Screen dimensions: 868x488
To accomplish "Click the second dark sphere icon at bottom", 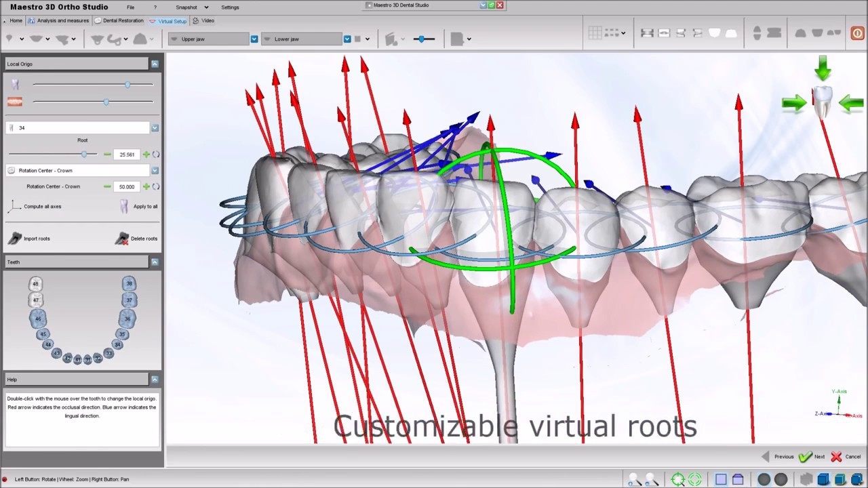I will [x=781, y=480].
